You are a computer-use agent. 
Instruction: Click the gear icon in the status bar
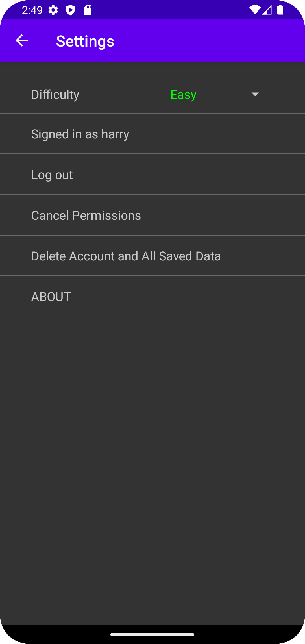pyautogui.click(x=53, y=10)
